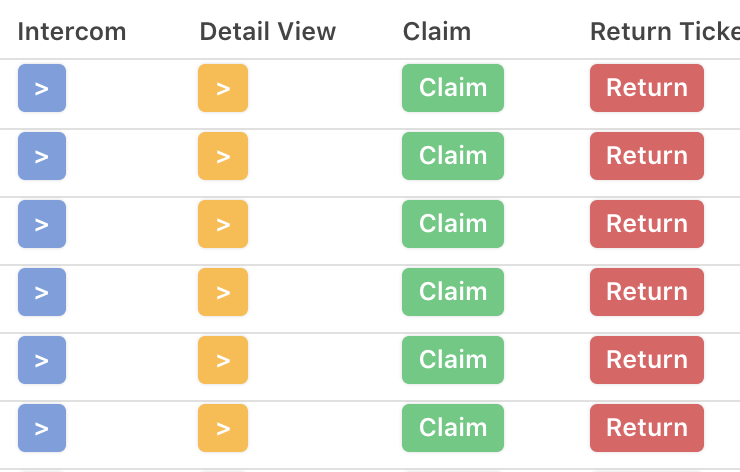Open Intercom arrow in sixth row
The width and height of the screenshot is (740, 472).
pos(42,428)
